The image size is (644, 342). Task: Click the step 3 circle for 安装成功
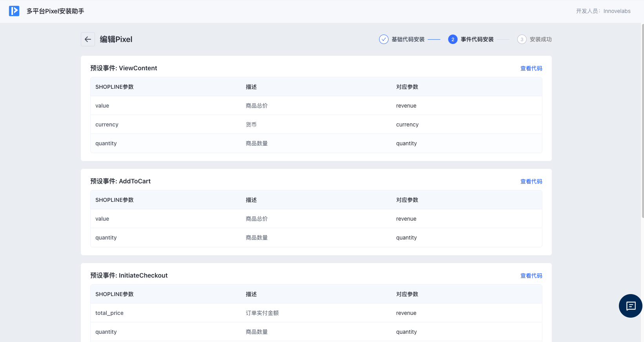pyautogui.click(x=522, y=39)
